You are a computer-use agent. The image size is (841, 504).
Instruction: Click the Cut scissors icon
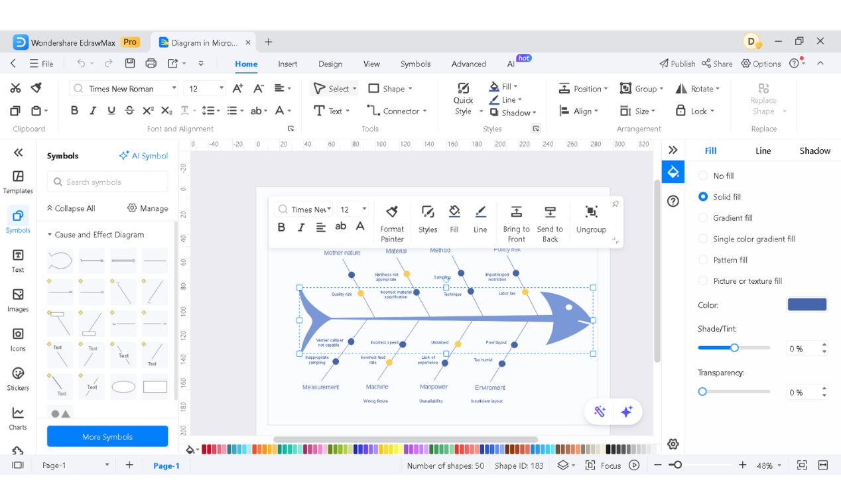click(15, 88)
